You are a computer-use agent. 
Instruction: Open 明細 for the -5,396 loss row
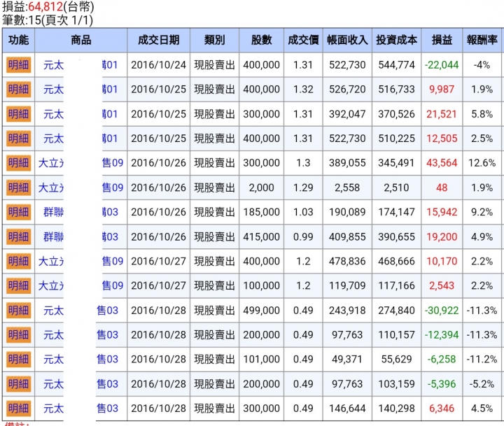tap(18, 384)
